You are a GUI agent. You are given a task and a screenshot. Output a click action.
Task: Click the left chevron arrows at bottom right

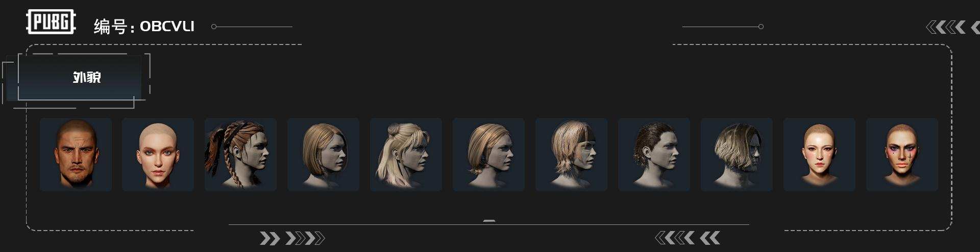(x=688, y=238)
